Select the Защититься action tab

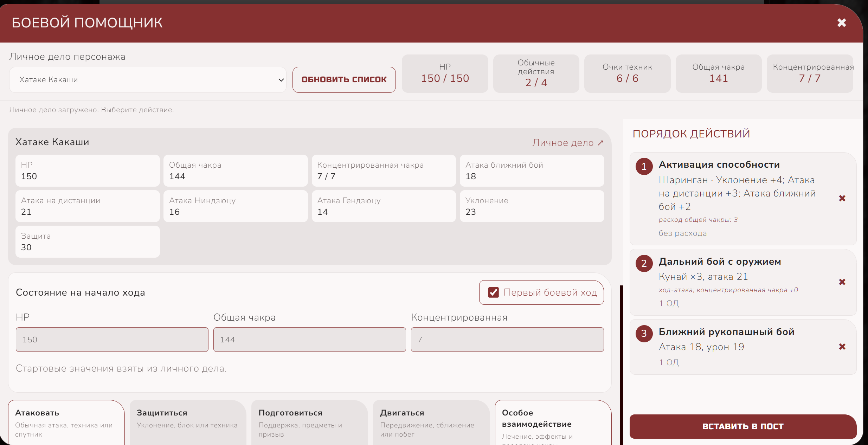[188, 423]
